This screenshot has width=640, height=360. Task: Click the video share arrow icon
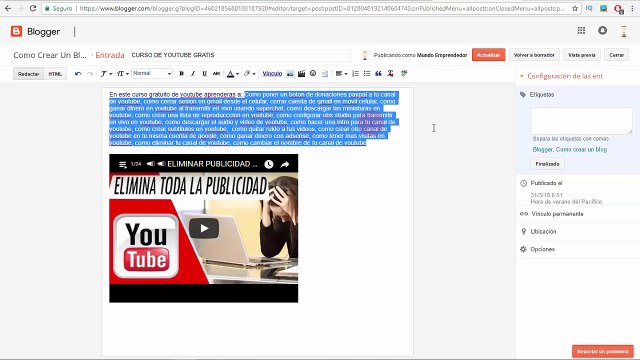coord(285,164)
